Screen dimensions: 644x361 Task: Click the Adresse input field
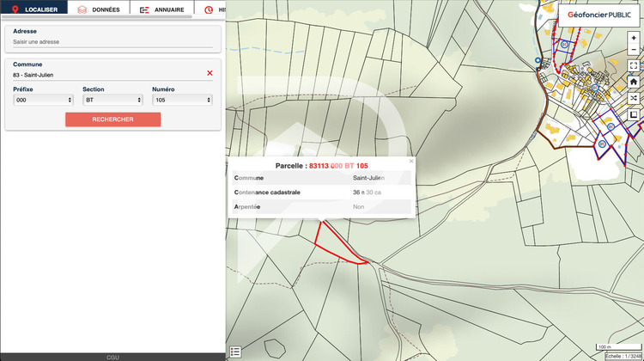pyautogui.click(x=112, y=41)
